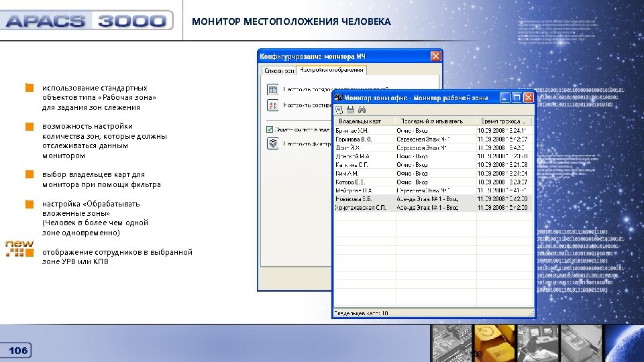The image size is (644, 362).
Task: Click the binoculars search icon in monitor toolbar
Action: coord(362,109)
